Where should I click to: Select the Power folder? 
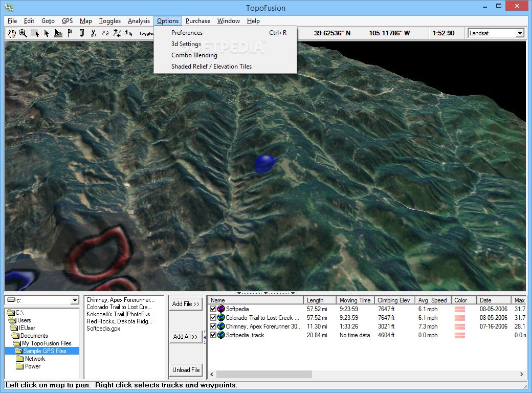[28, 366]
